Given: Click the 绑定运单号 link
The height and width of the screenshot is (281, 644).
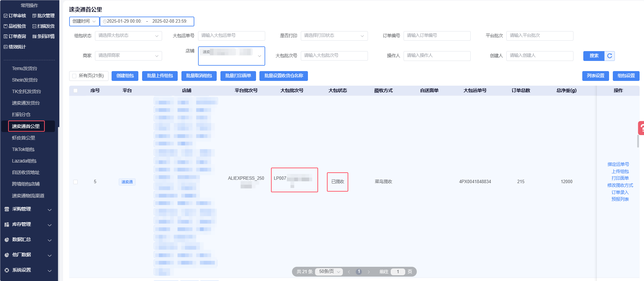Looking at the screenshot, I should tap(618, 164).
